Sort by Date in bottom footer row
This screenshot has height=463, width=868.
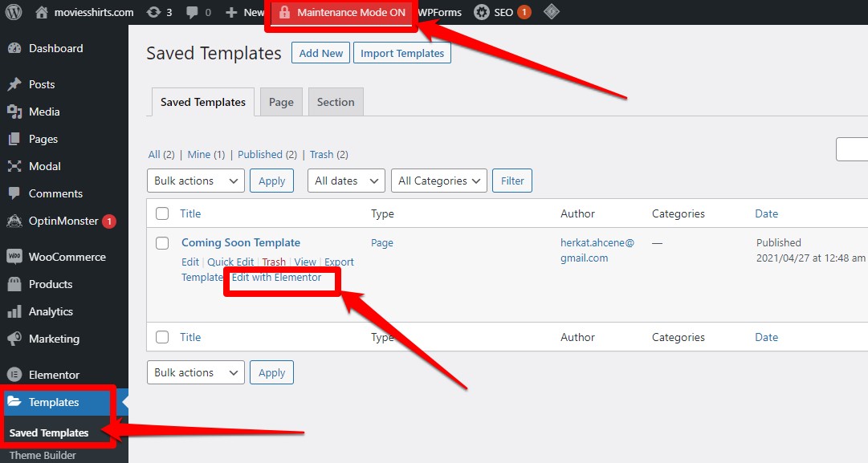click(767, 337)
